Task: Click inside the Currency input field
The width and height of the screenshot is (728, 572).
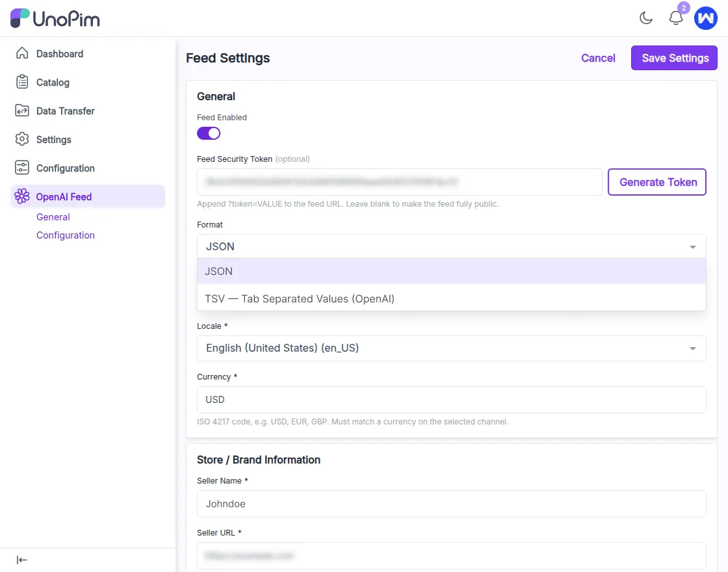Action: tap(451, 400)
